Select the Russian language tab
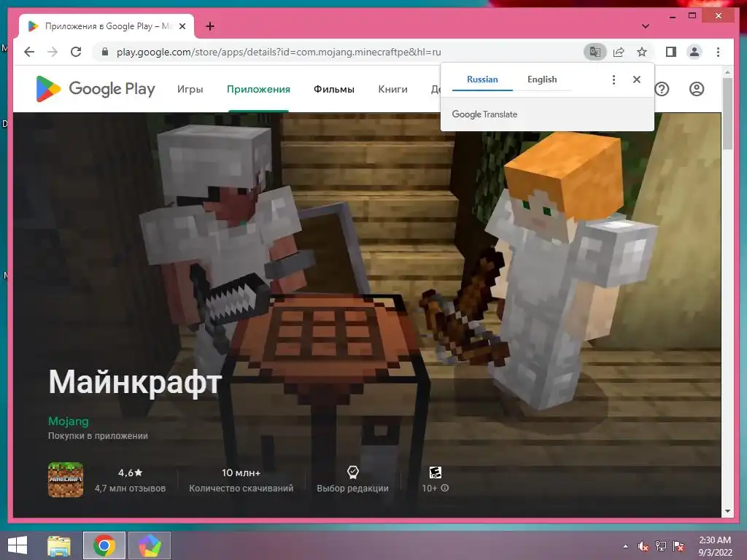This screenshot has width=747, height=560. click(x=482, y=79)
